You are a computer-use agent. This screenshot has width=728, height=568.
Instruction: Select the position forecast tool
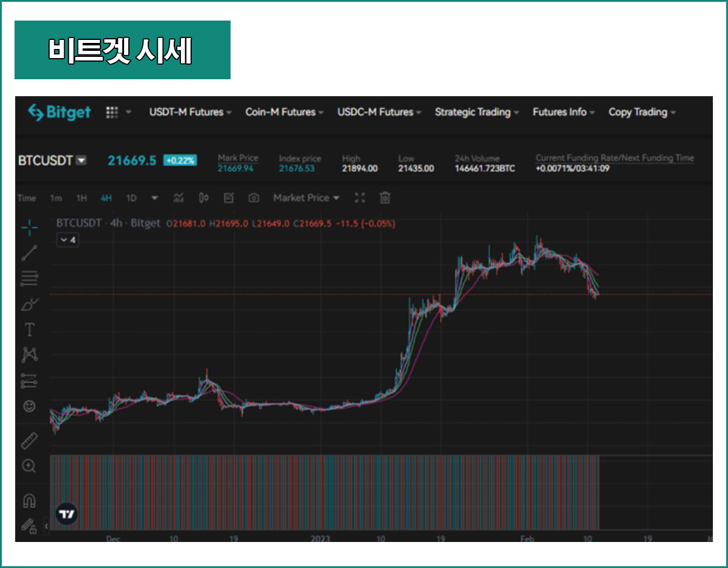coord(29,380)
